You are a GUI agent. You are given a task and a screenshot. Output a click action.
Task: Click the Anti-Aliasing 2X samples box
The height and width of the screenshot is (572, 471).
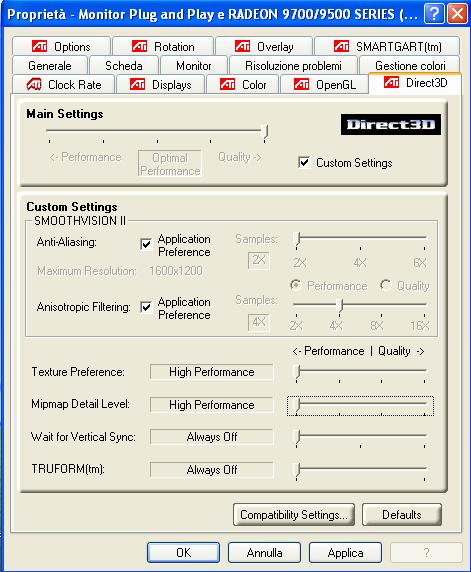coord(259,260)
